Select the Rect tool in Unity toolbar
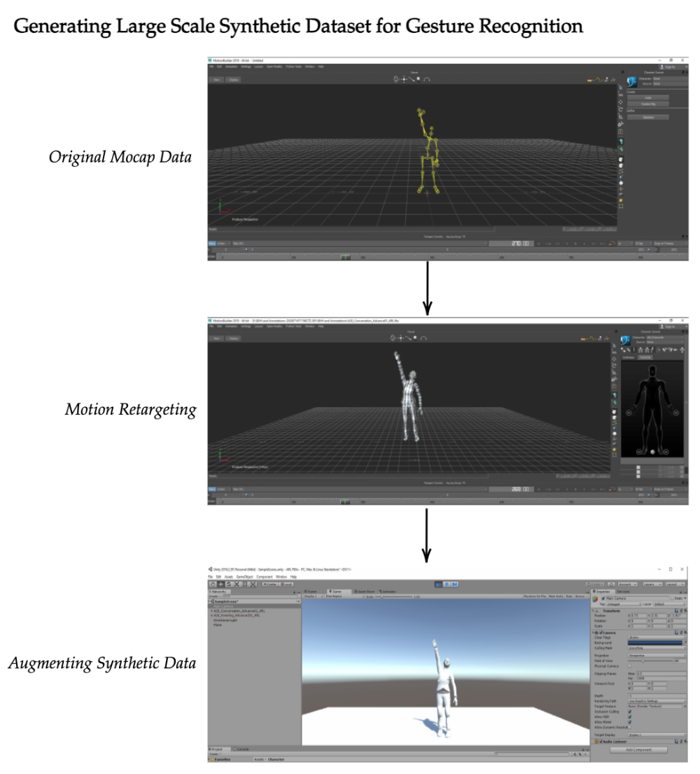 point(244,583)
